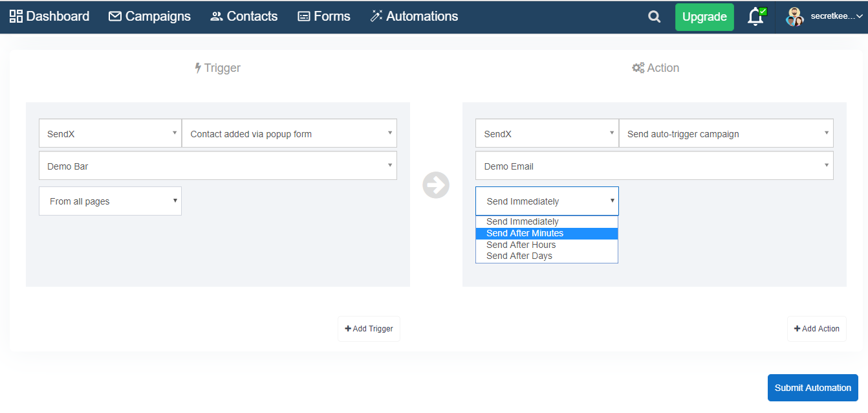Screen dimensions: 868x413
Task: Collapse the 'Send Immediately' timing dropdown
Action: [x=547, y=201]
